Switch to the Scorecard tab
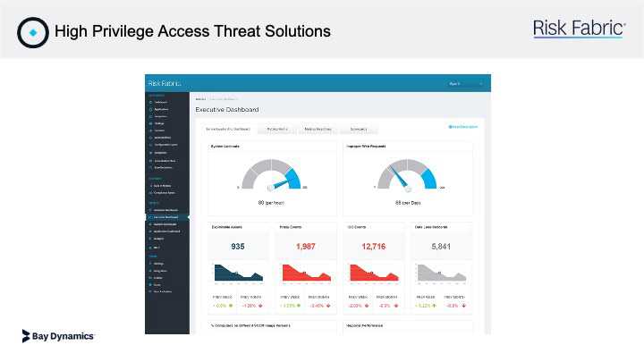Viewport: 644px width, 362px height. tap(359, 129)
